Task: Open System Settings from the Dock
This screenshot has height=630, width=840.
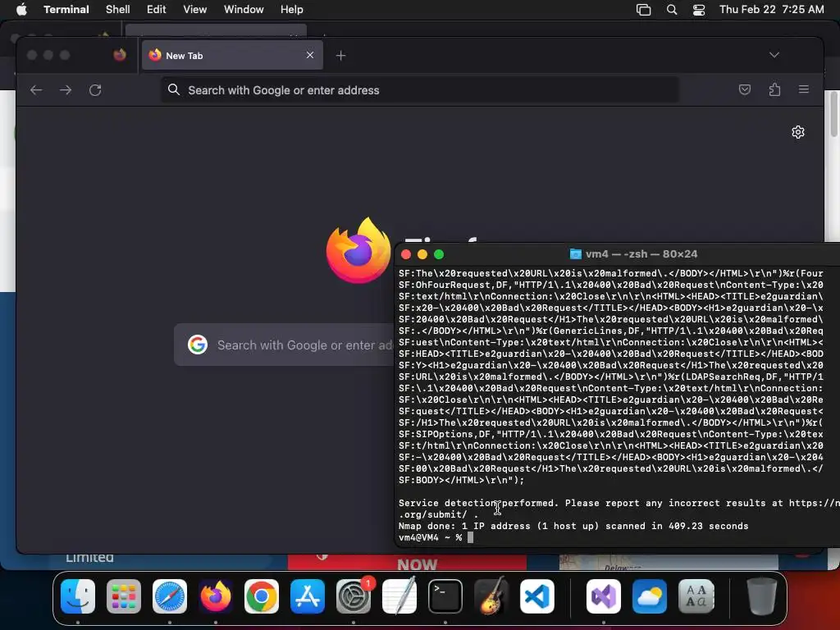Action: [354, 596]
